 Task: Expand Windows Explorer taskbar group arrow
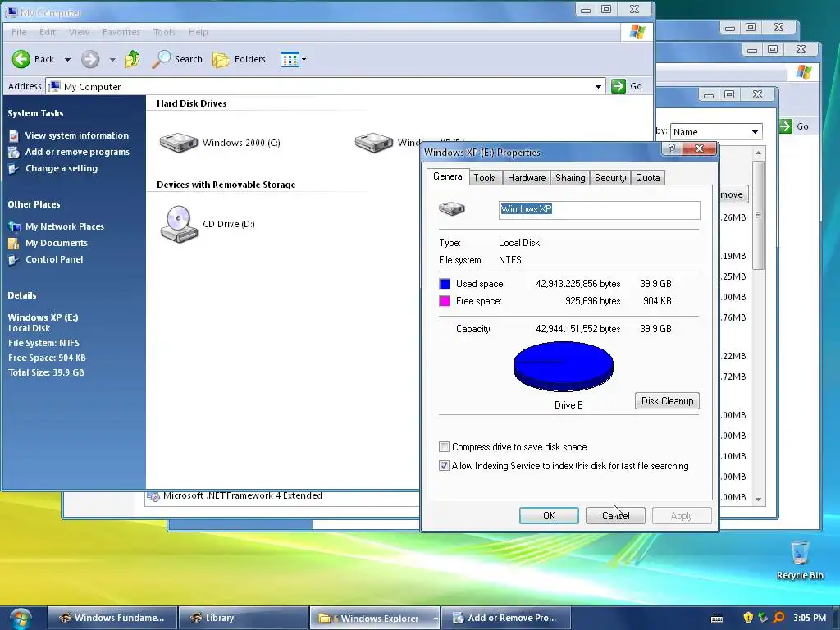tap(436, 619)
